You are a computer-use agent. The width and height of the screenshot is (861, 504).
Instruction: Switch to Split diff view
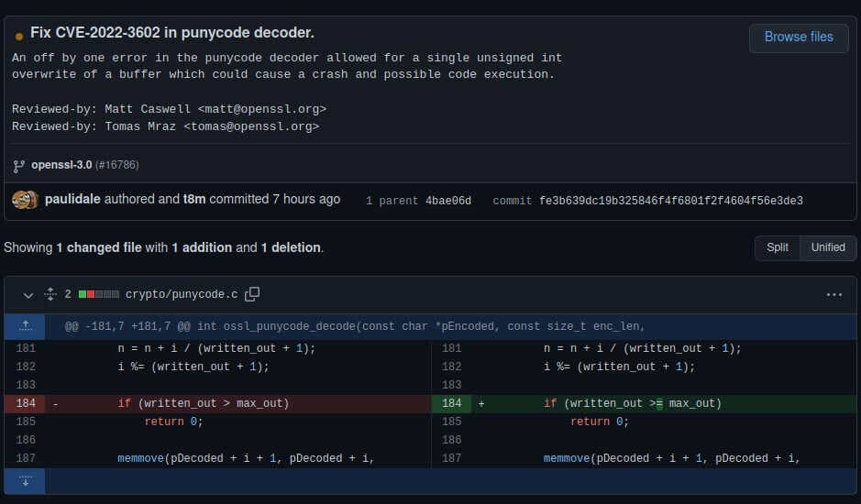777,247
